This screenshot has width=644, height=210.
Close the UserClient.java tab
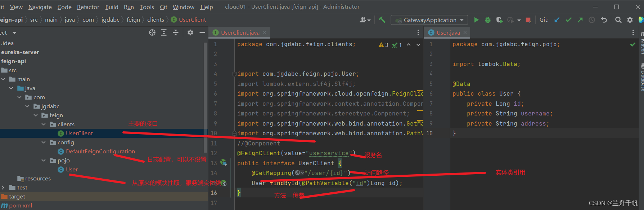[265, 32]
